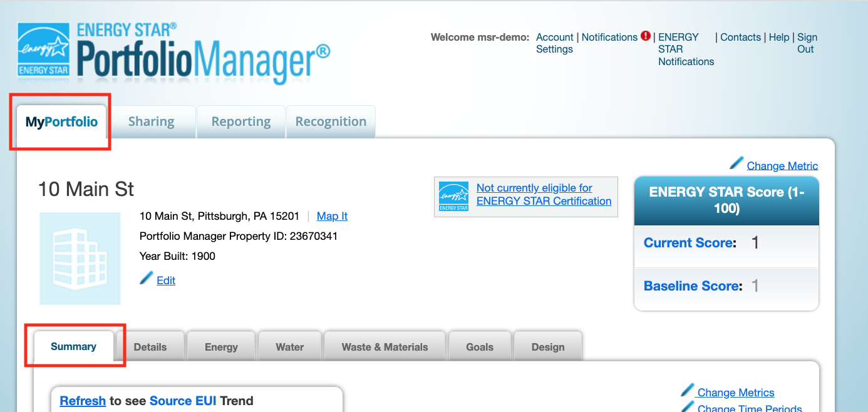Click Not currently eligible for certification link
Image resolution: width=868 pixels, height=412 pixels.
544,194
